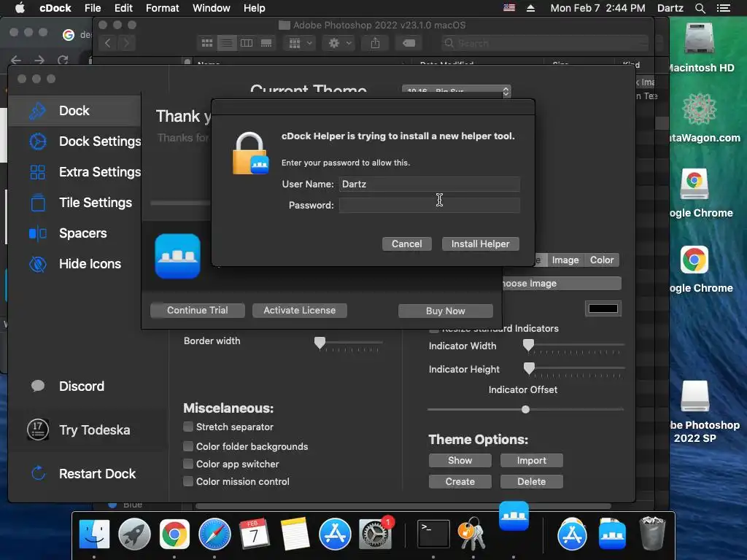Click Continue Trial button
This screenshot has height=560, width=747.
pyautogui.click(x=197, y=311)
